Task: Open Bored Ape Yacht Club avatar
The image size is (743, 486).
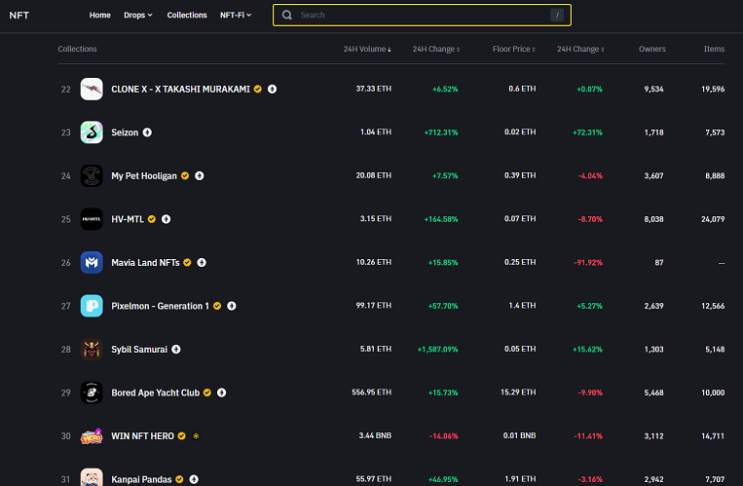Action: (91, 393)
